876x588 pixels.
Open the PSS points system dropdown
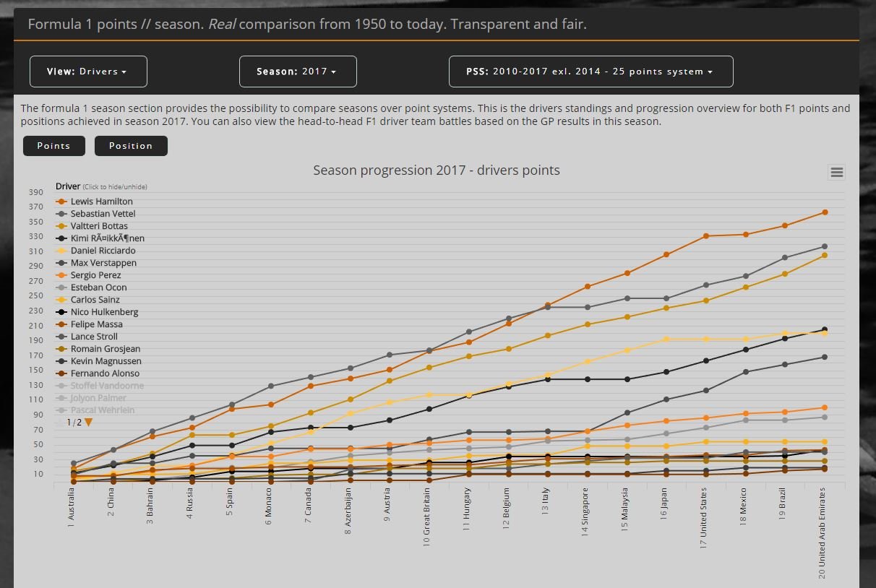click(591, 72)
